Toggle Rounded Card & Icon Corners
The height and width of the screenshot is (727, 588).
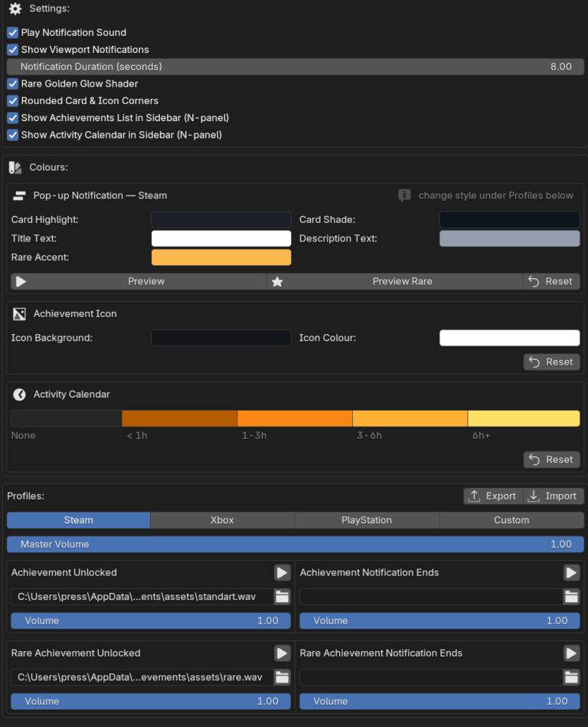pyautogui.click(x=13, y=100)
